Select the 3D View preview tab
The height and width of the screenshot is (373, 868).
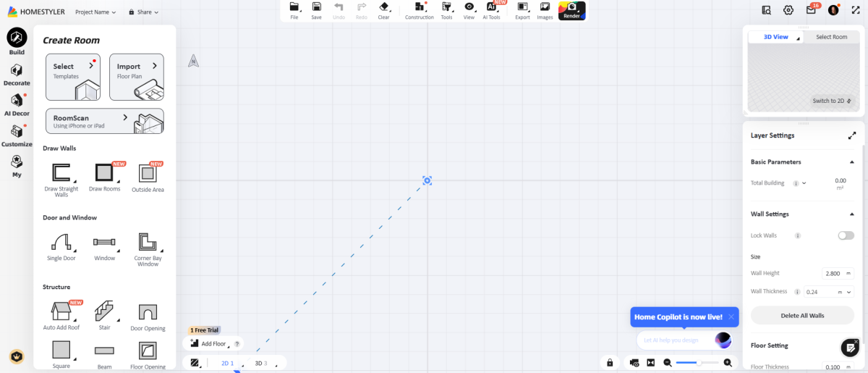[776, 37]
